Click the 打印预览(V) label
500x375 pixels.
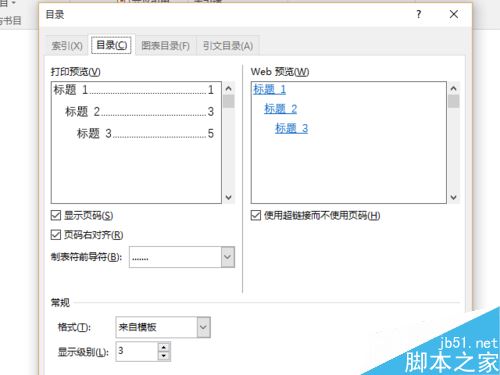click(x=76, y=72)
